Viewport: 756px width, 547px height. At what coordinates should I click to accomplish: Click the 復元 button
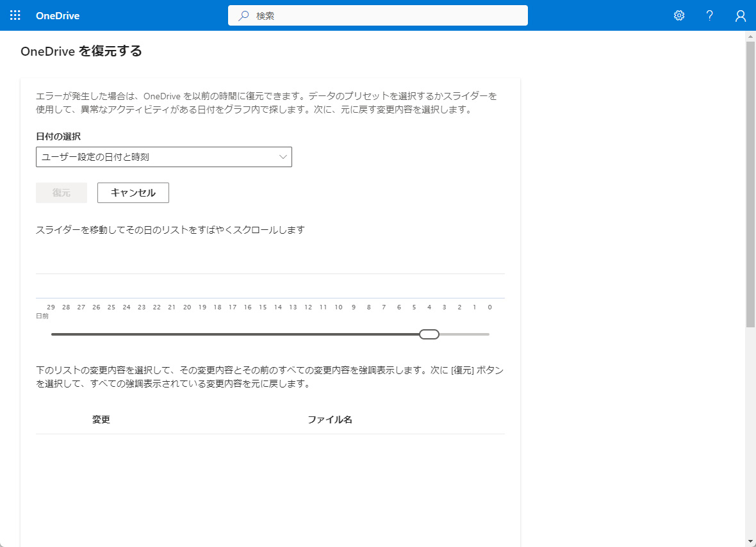pos(62,193)
